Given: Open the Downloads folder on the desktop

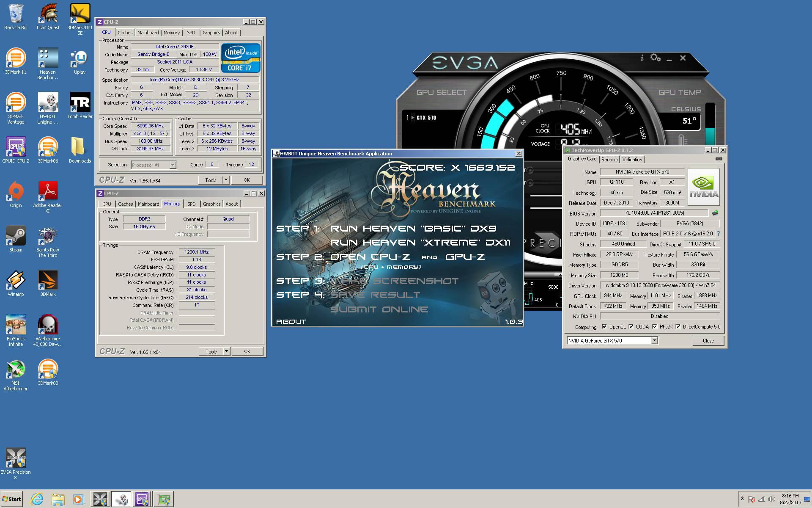Looking at the screenshot, I should 80,150.
